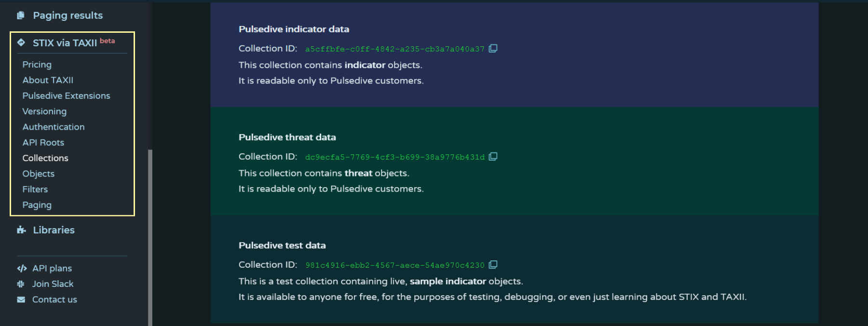Click the 'sample indicator objects' test collection sentence
The image size is (868, 326).
coord(380,281)
